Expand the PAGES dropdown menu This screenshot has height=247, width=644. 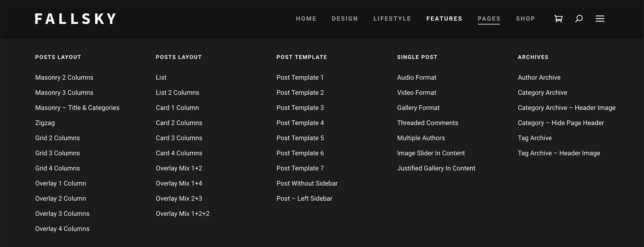point(489,19)
